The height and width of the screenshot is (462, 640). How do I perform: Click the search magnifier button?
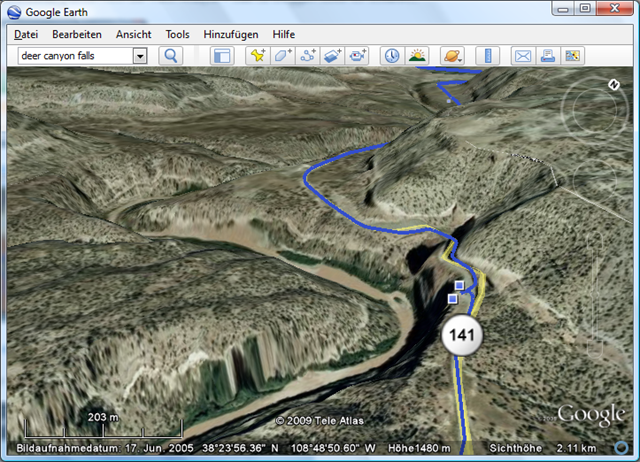click(171, 56)
